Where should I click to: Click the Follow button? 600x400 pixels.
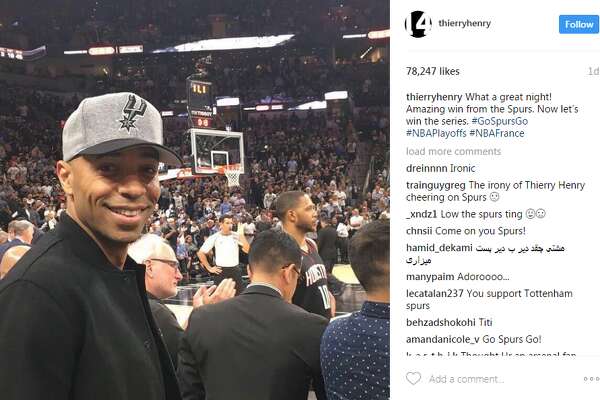tap(579, 24)
